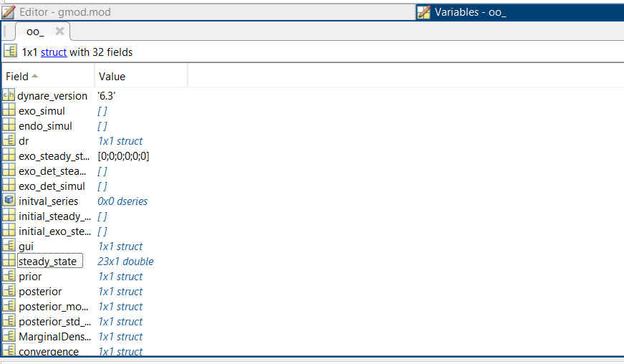Select the dr field name
624x364 pixels.
coord(24,141)
